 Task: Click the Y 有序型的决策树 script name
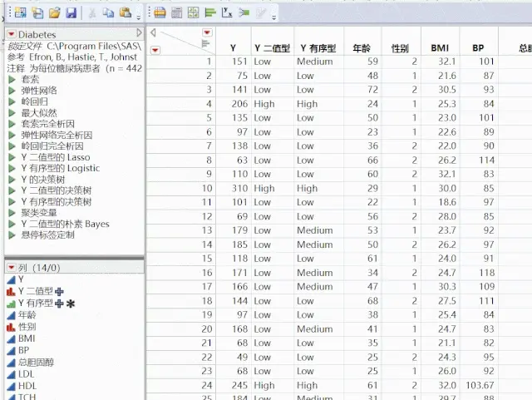57,202
